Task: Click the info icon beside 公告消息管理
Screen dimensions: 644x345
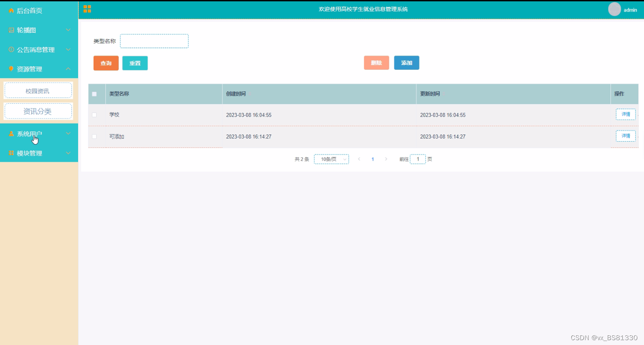Action: (11, 49)
